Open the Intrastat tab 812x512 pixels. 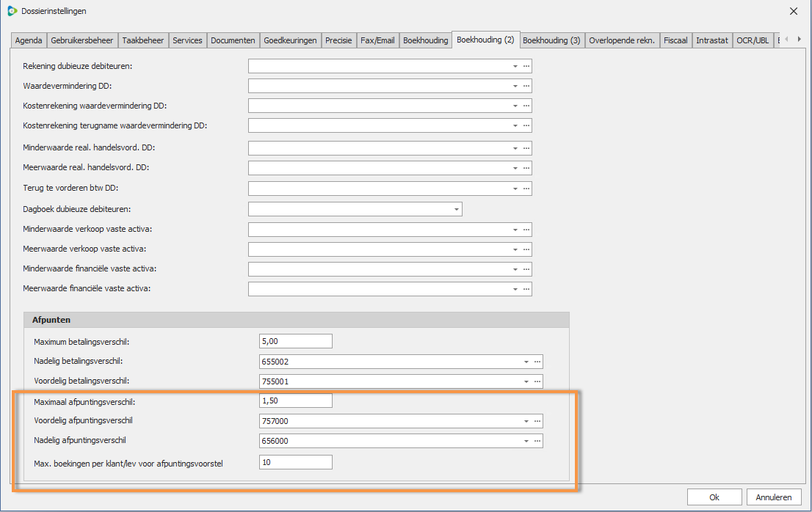pos(712,40)
